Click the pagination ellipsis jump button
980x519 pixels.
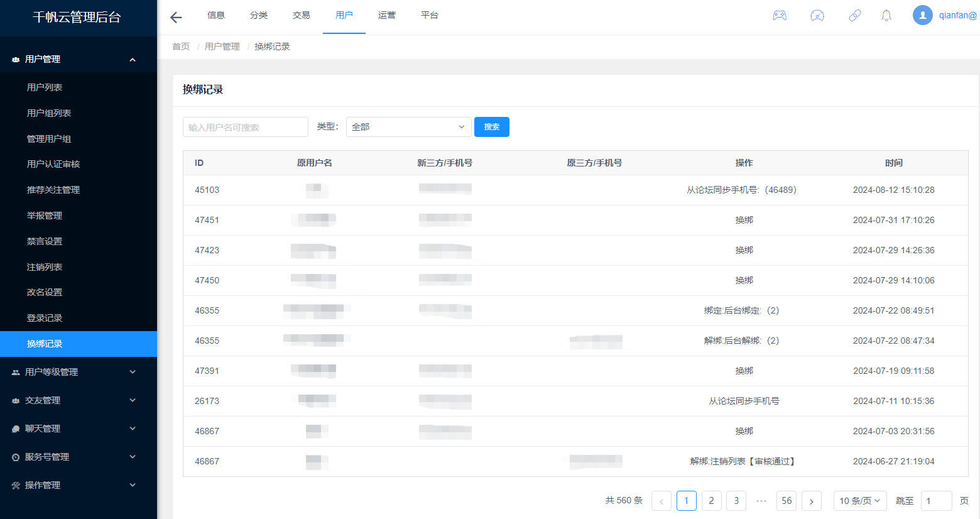coord(761,501)
